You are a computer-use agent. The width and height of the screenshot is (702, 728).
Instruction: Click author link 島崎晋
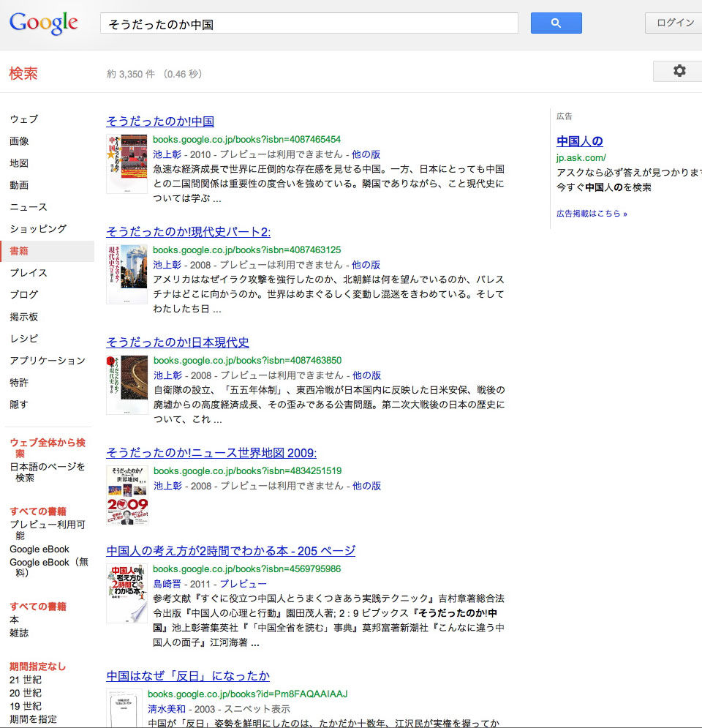[167, 584]
